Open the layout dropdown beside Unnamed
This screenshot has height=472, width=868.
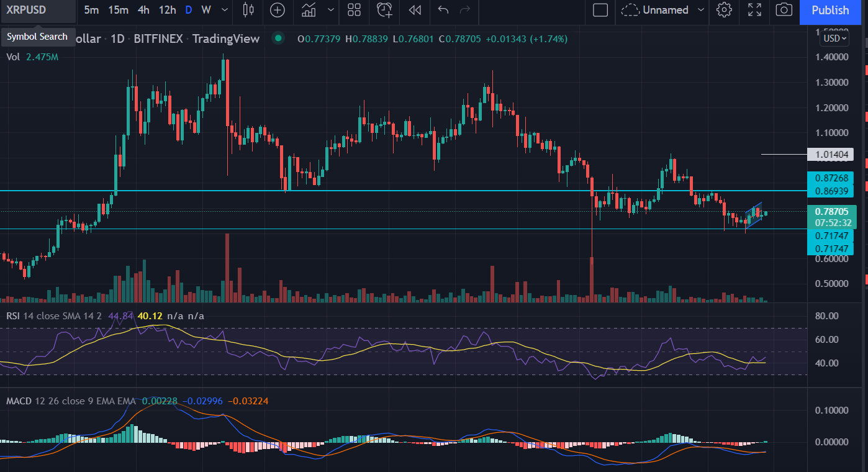pos(701,10)
